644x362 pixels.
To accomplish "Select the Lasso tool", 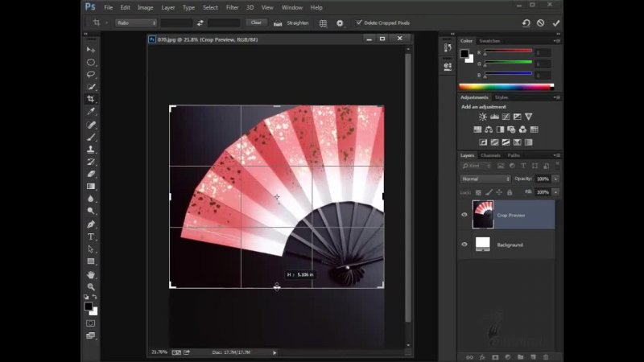I will point(91,74).
